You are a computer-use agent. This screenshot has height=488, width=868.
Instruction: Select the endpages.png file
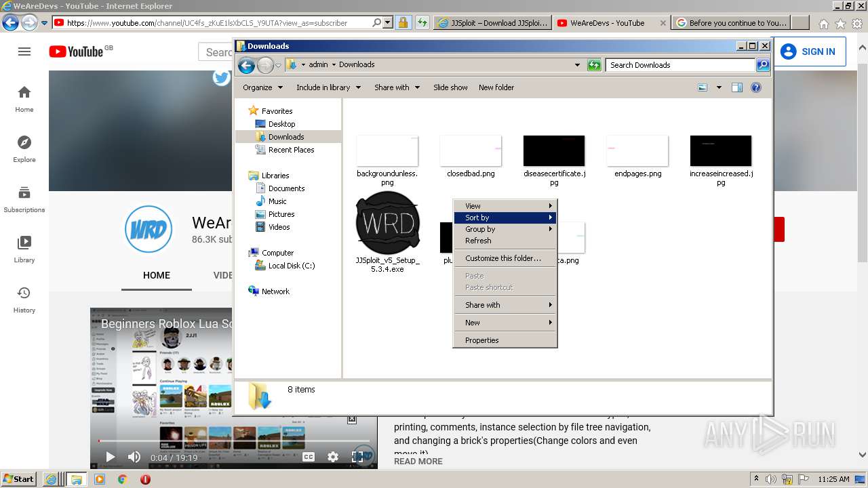(x=637, y=157)
